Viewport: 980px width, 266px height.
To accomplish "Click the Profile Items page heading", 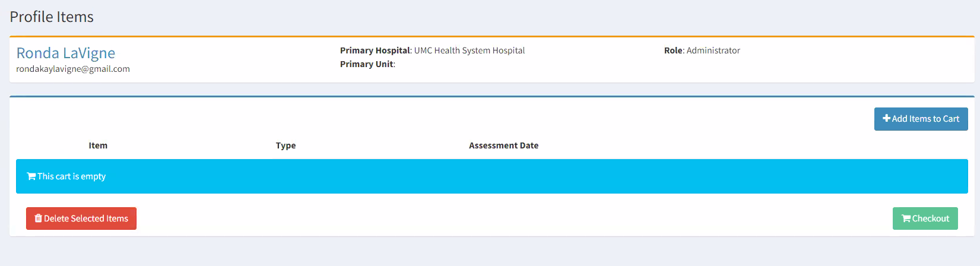I will click(52, 17).
